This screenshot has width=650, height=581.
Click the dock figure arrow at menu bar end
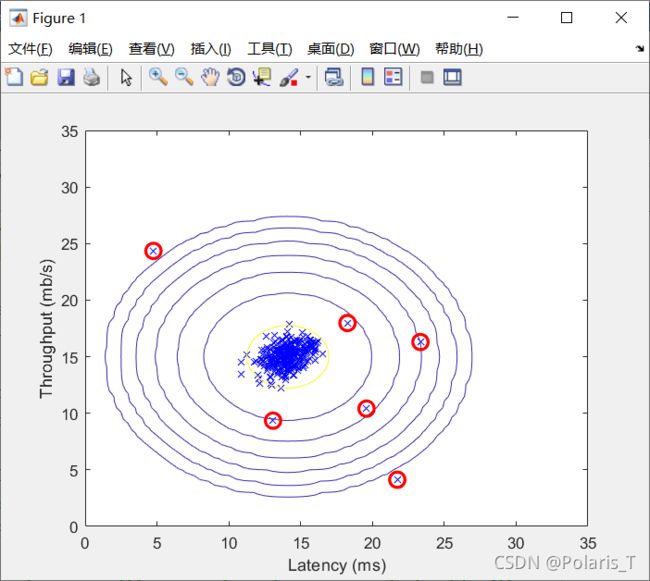pos(640,48)
